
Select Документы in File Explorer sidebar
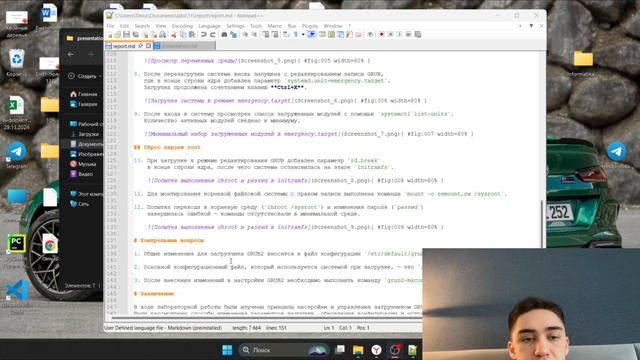pyautogui.click(x=86, y=144)
